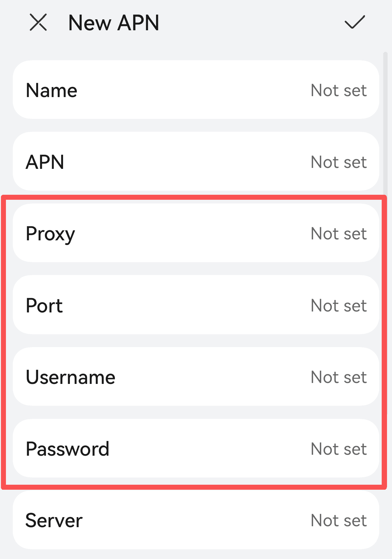Select the Password field label
The height and width of the screenshot is (559, 392).
[67, 449]
